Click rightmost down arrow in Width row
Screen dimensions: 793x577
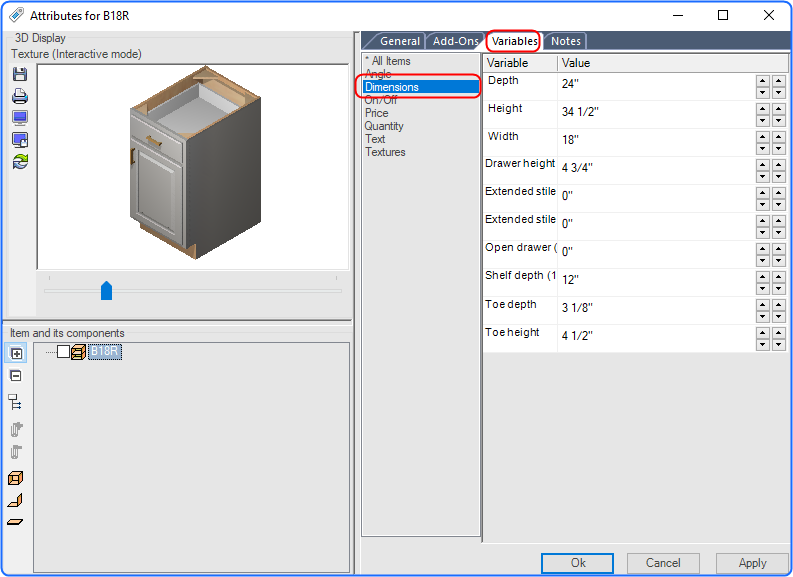pos(779,149)
